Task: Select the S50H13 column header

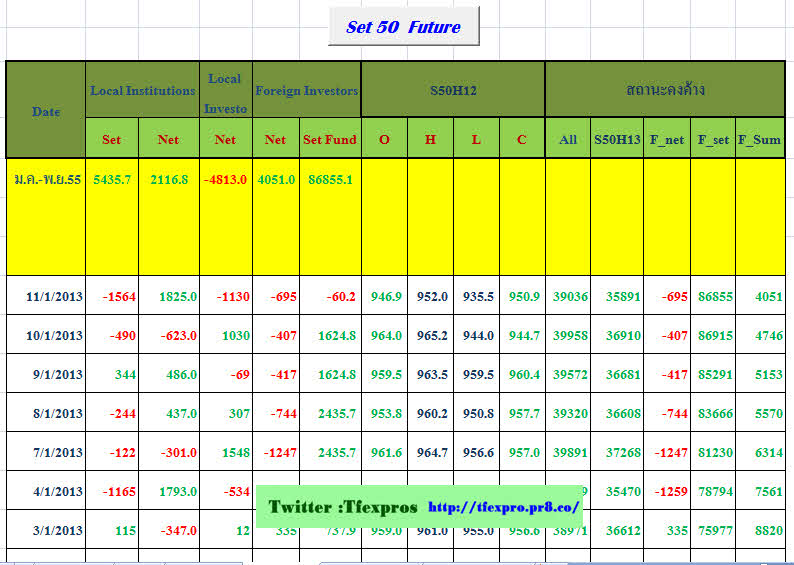Action: point(616,140)
